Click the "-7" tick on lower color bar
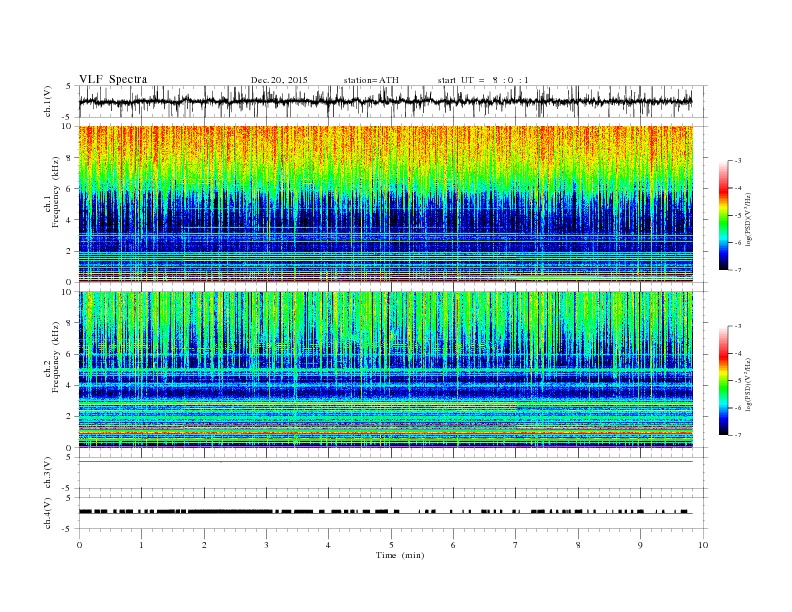The width and height of the screenshot is (792, 612). pos(738,435)
